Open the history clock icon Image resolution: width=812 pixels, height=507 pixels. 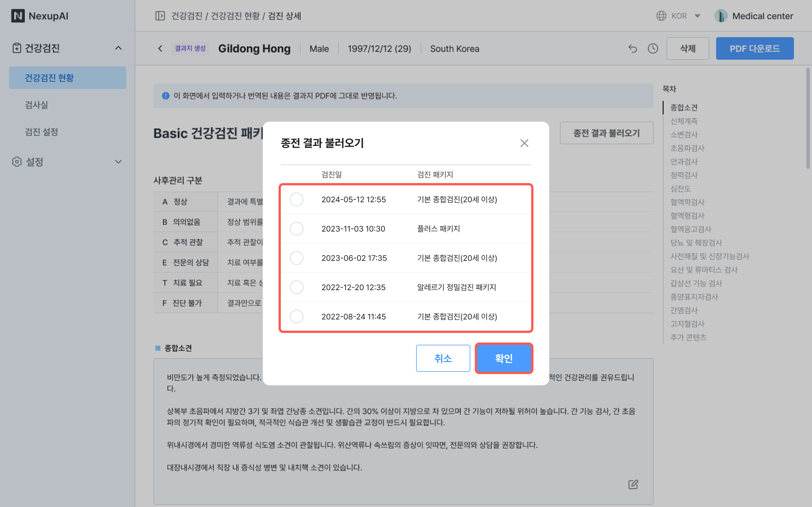(x=653, y=49)
